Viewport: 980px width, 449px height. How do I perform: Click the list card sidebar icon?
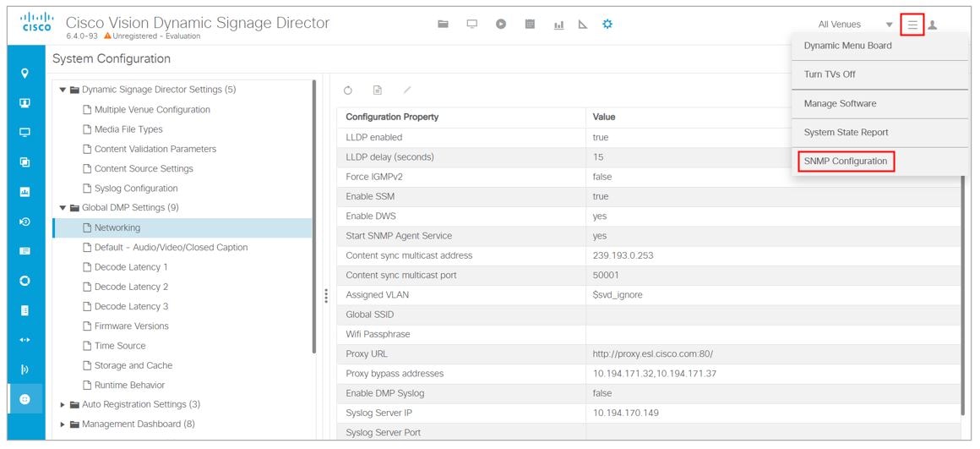[x=25, y=251]
